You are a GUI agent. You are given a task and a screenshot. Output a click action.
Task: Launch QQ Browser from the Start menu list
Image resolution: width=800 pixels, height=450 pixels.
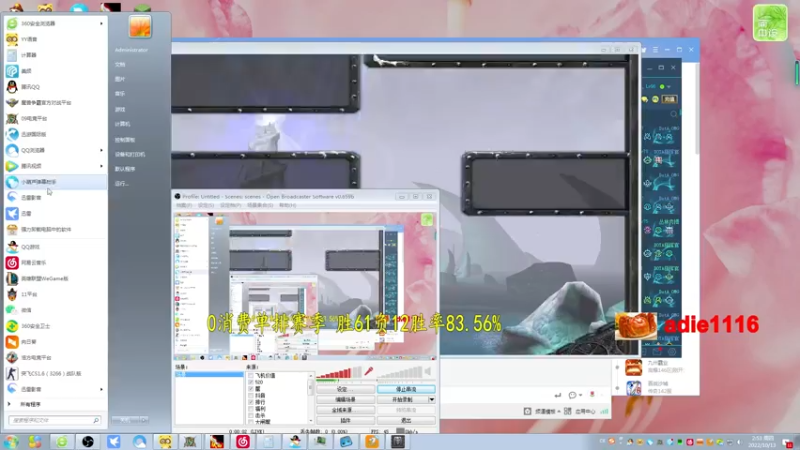pos(54,150)
